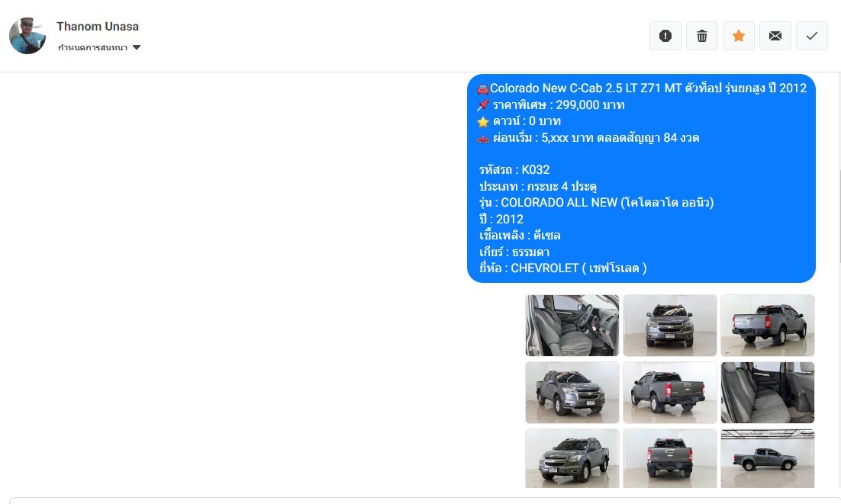Open the car interior front seat photo
Image resolution: width=841 pixels, height=504 pixels.
572,325
